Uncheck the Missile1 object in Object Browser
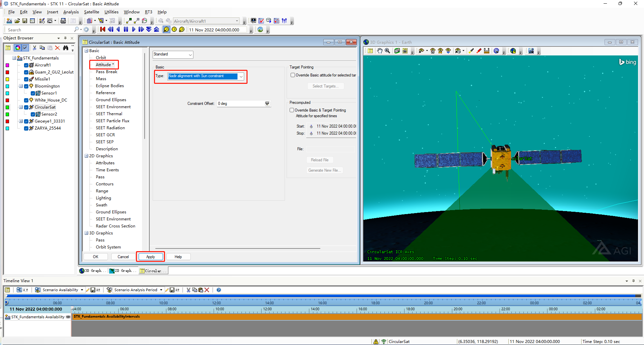The height and width of the screenshot is (345, 644). click(26, 79)
